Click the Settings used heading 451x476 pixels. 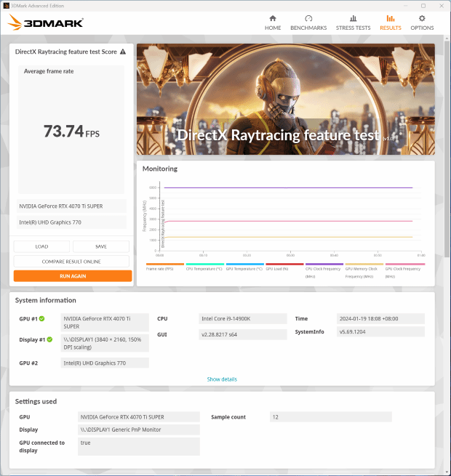pyautogui.click(x=36, y=401)
